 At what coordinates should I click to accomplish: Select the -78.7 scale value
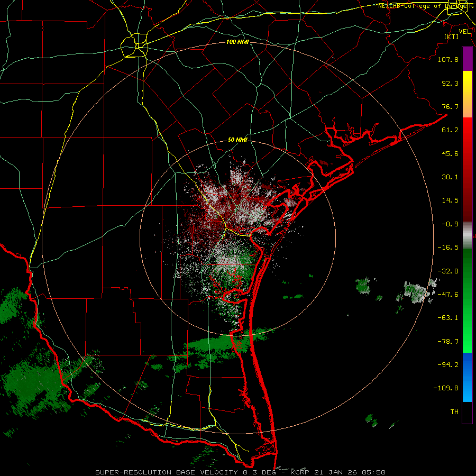click(448, 342)
